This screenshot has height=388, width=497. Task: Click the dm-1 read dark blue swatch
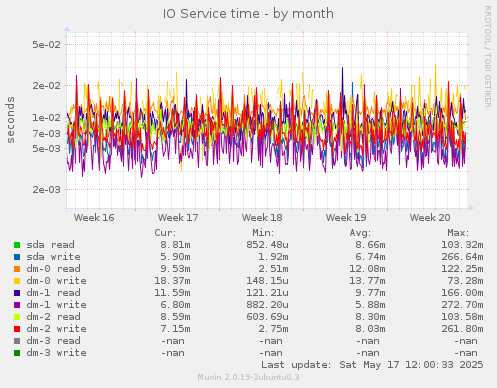[x=17, y=293]
